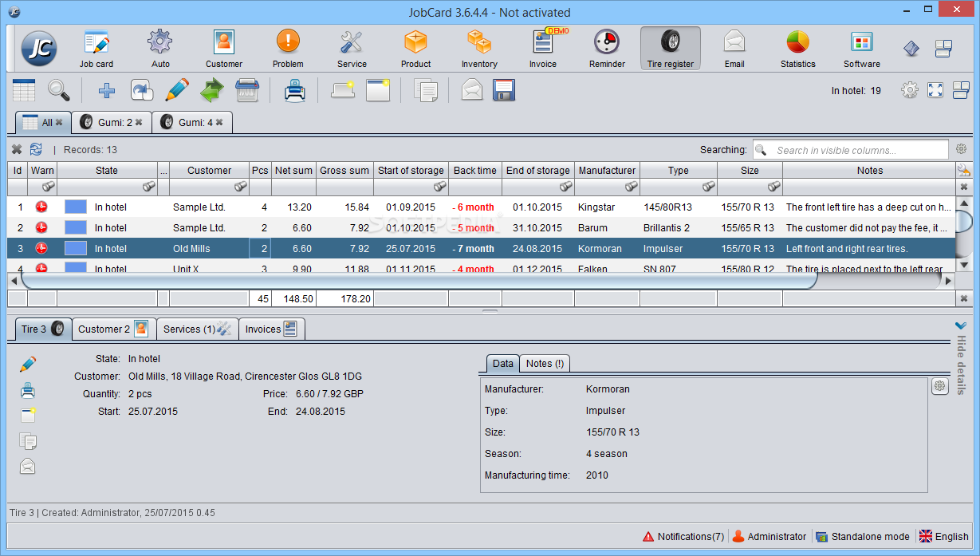This screenshot has height=556, width=980.
Task: Open the Customer module
Action: click(x=224, y=49)
